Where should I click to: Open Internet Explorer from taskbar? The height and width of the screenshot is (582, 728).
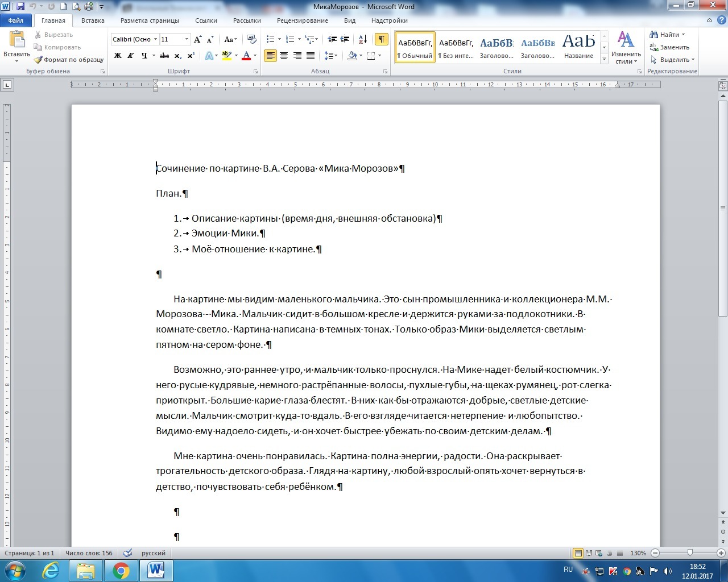(51, 571)
